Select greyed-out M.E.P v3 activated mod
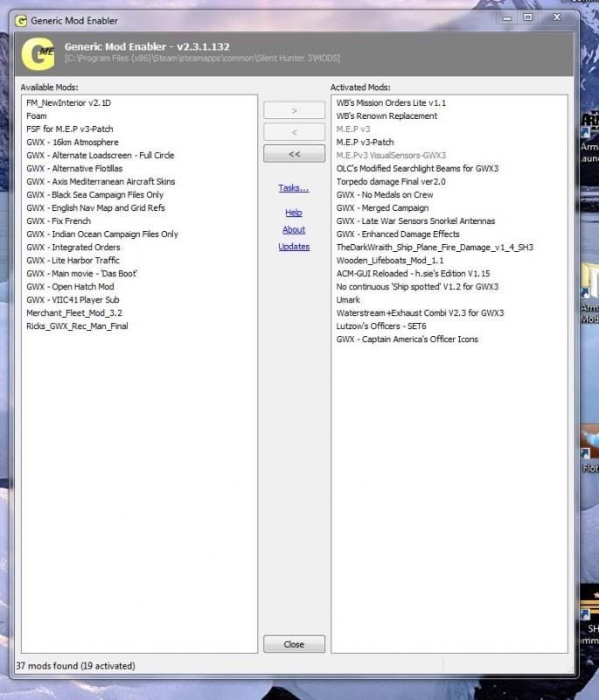 point(353,129)
